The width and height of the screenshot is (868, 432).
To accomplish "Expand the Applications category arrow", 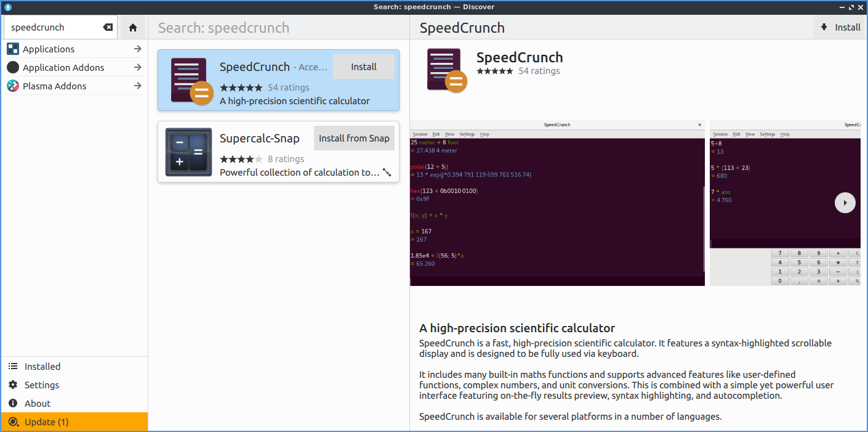I will click(x=137, y=49).
